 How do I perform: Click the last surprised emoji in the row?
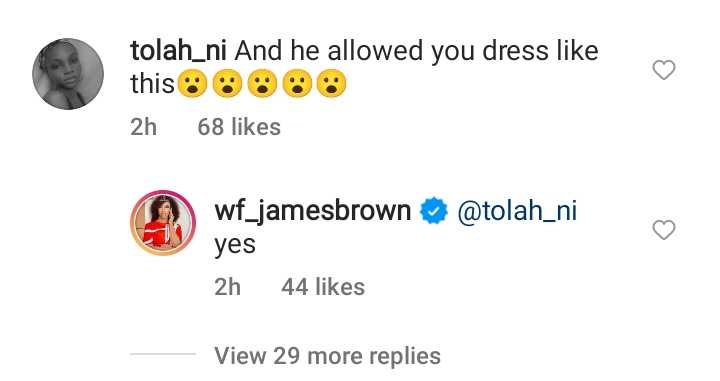pos(332,84)
